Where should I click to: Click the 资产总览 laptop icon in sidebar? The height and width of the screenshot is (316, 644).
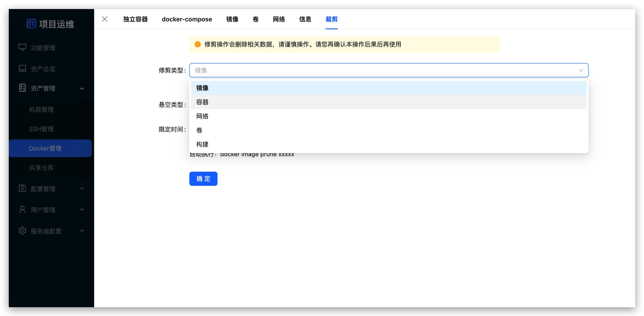pos(22,68)
